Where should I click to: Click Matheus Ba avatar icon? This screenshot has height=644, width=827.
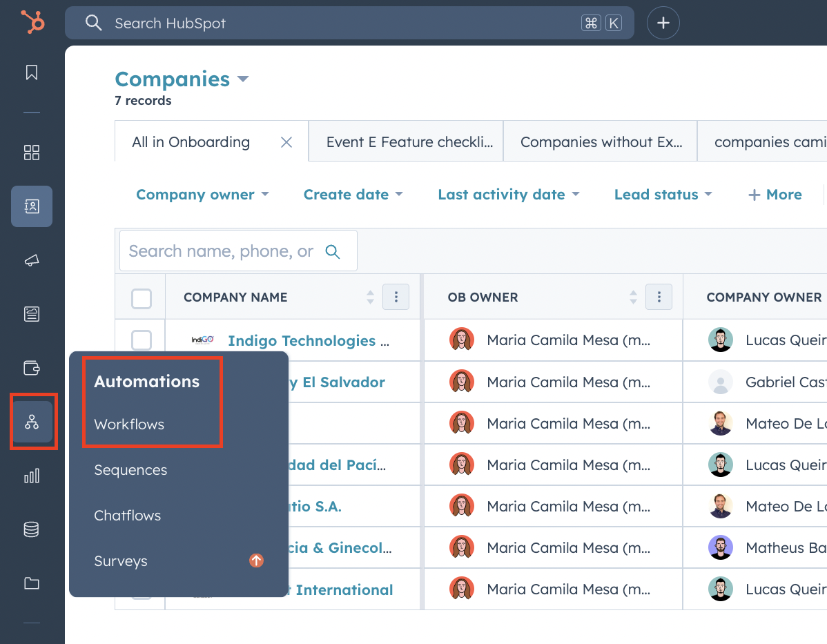click(721, 547)
